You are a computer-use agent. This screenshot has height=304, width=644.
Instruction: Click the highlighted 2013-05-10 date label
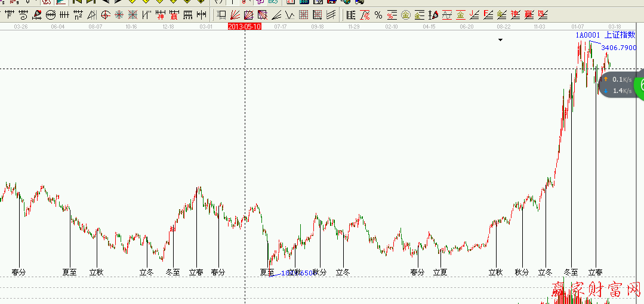[x=245, y=27]
